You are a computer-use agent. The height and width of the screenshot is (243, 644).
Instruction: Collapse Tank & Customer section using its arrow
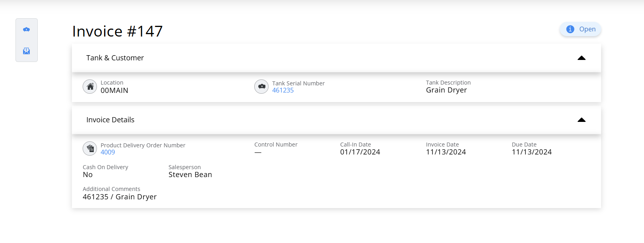pyautogui.click(x=581, y=58)
